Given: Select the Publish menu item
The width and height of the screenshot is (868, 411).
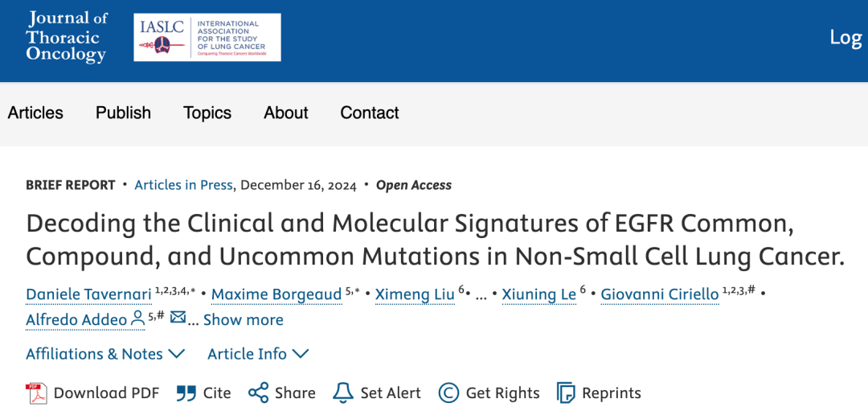Looking at the screenshot, I should pos(123,113).
